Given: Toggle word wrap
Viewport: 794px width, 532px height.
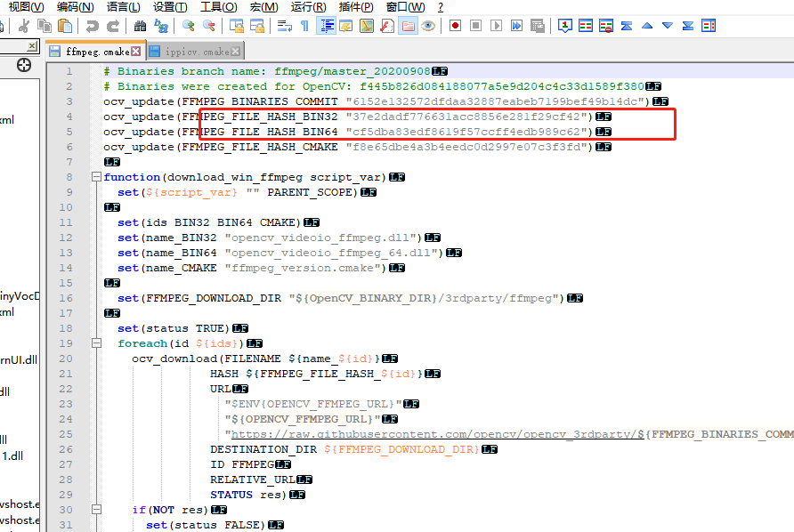Looking at the screenshot, I should (x=285, y=26).
